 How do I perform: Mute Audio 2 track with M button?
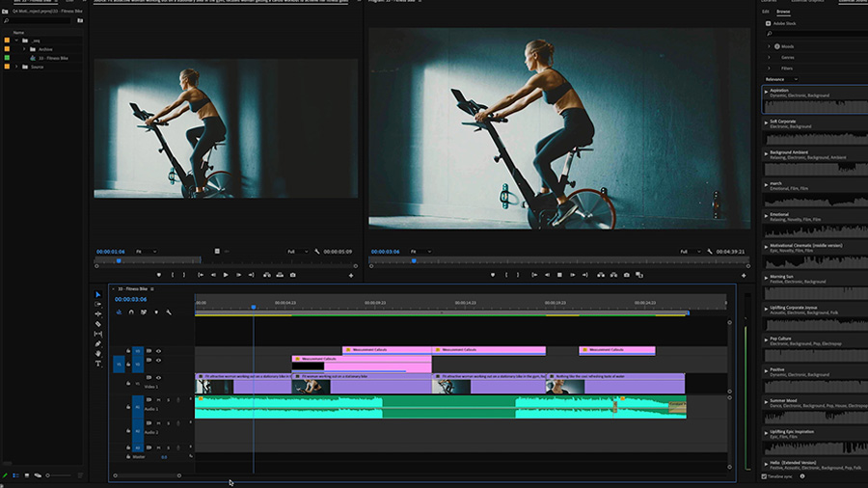[x=159, y=423]
